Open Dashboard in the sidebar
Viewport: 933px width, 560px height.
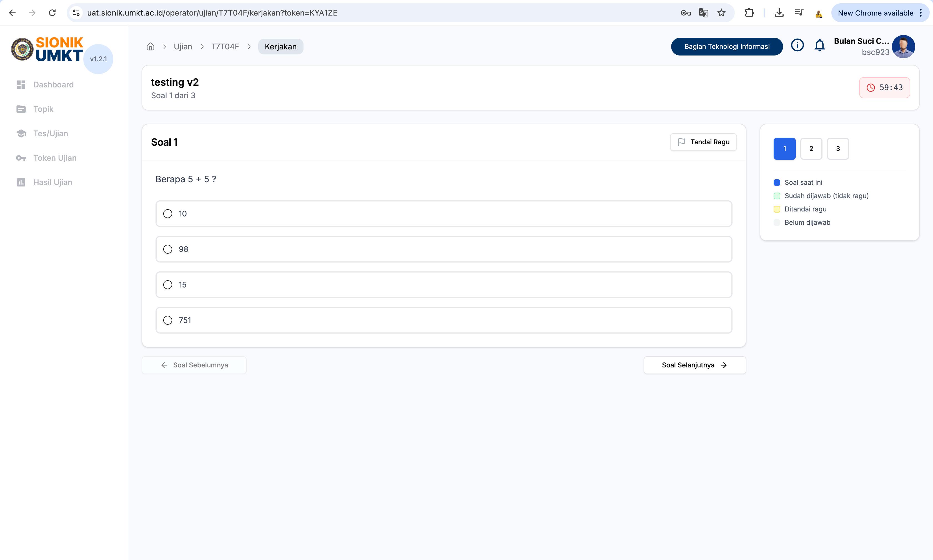tap(53, 85)
